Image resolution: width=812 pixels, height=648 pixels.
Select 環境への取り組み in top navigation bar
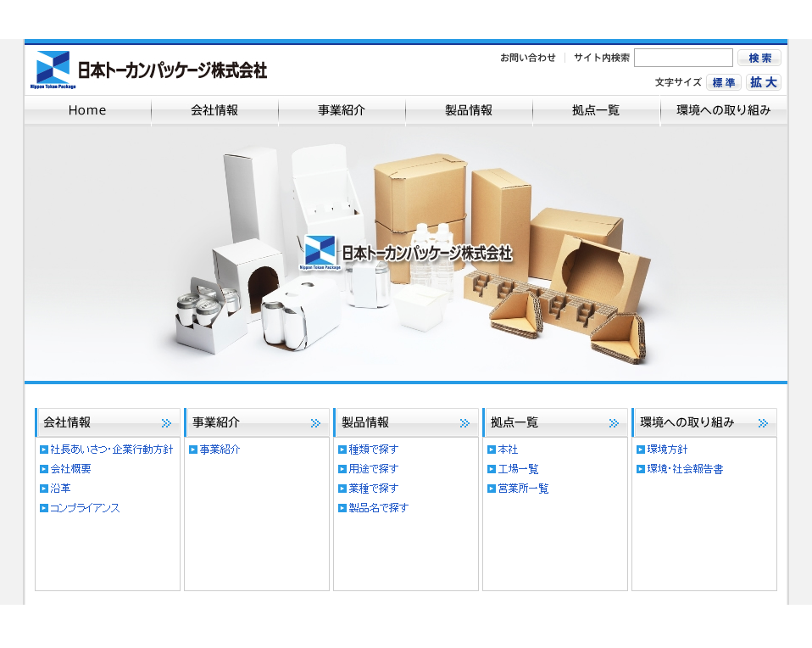point(724,110)
